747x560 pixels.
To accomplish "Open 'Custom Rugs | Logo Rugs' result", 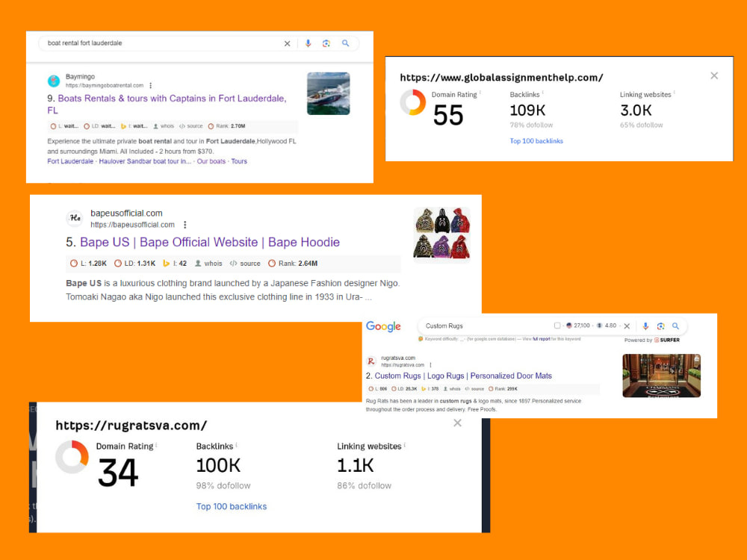I will (x=463, y=376).
